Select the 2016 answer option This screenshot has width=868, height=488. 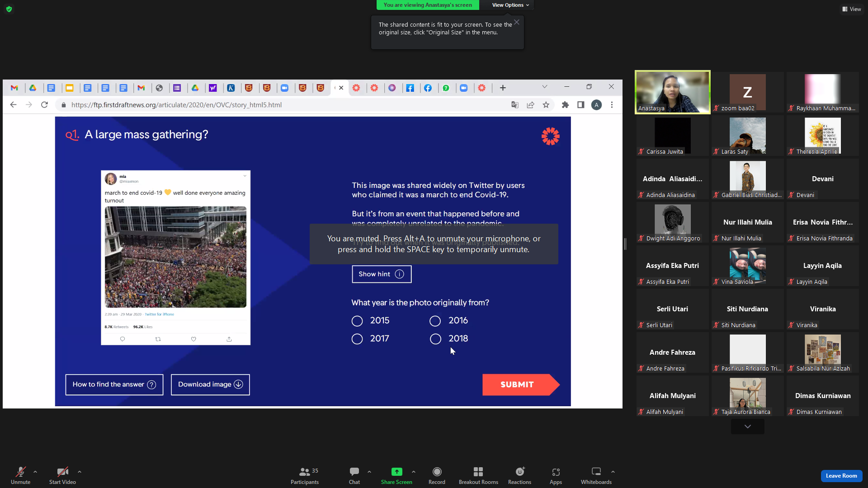pyautogui.click(x=435, y=321)
